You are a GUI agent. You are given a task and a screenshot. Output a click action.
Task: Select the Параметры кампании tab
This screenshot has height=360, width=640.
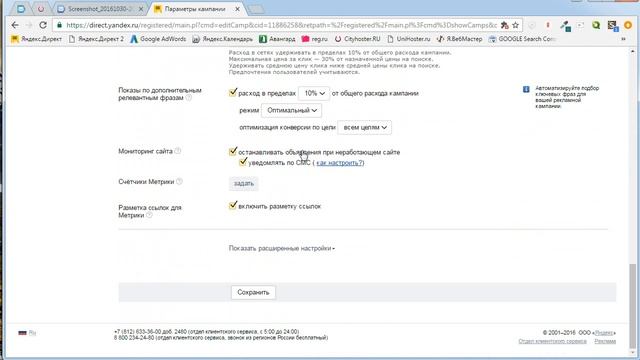pyautogui.click(x=195, y=9)
